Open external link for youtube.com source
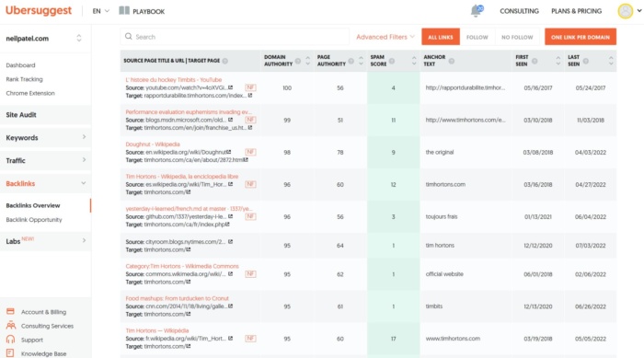644x358 pixels. [x=230, y=87]
